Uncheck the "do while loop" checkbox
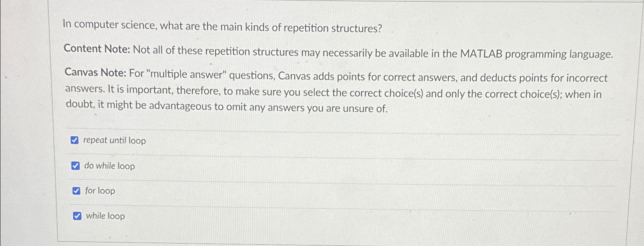This screenshot has height=246, width=644. pyautogui.click(x=75, y=166)
